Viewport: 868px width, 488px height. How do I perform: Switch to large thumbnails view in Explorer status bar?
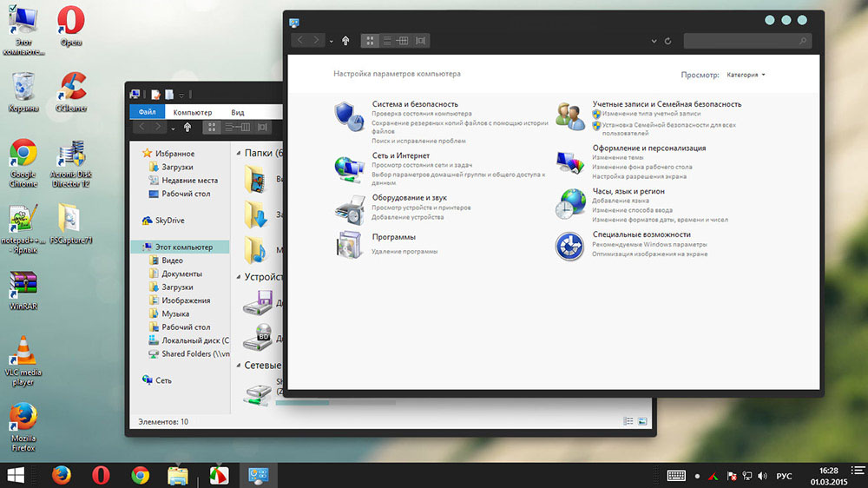[642, 421]
